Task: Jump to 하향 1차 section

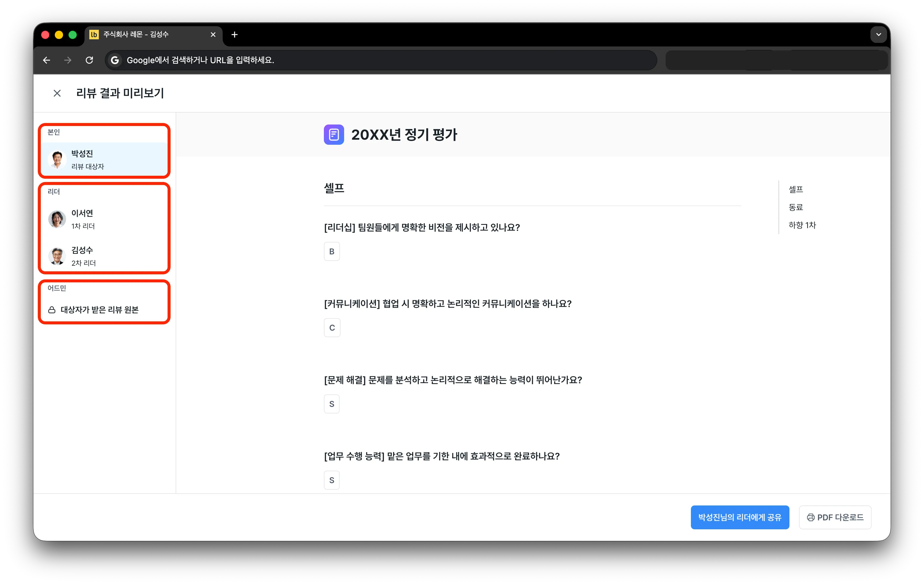Action: coord(802,225)
